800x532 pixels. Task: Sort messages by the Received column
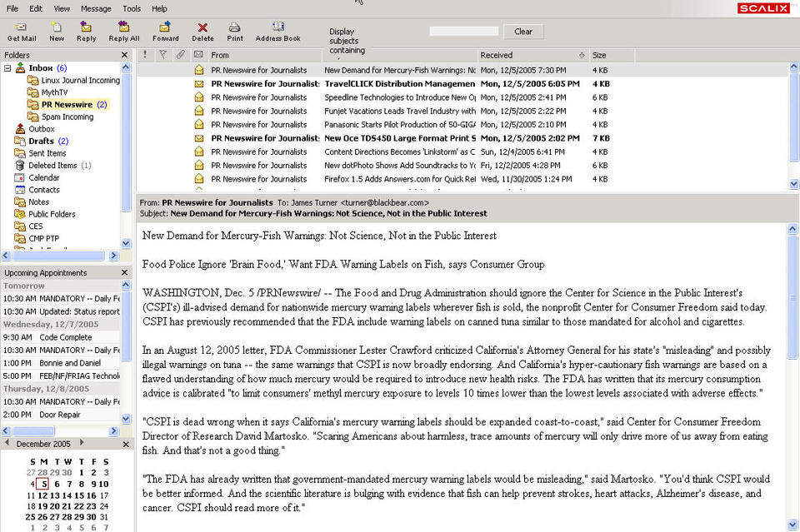[532, 55]
